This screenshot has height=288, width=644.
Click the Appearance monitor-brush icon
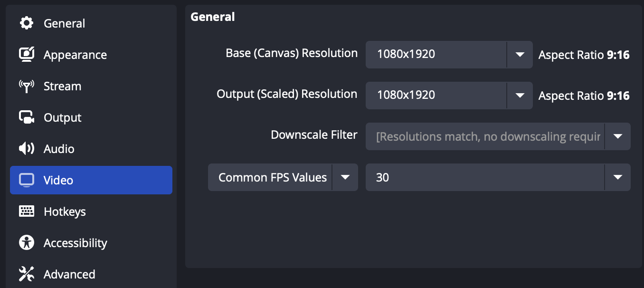[27, 55]
